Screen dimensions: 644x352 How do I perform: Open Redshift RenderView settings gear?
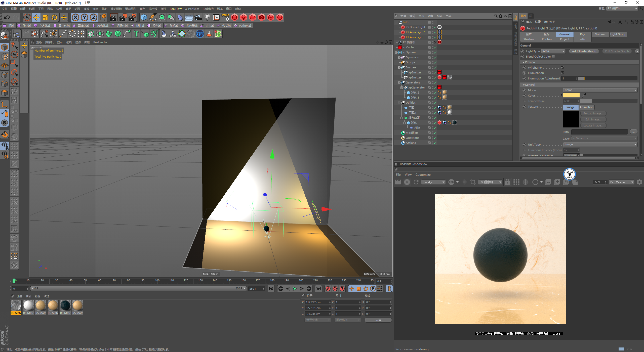[639, 182]
